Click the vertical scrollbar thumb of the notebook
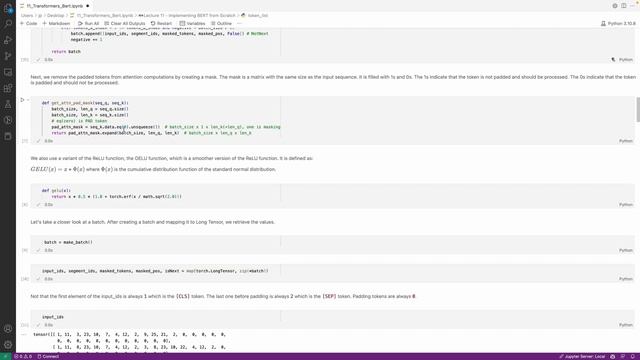The width and height of the screenshot is (640, 360). click(x=638, y=109)
